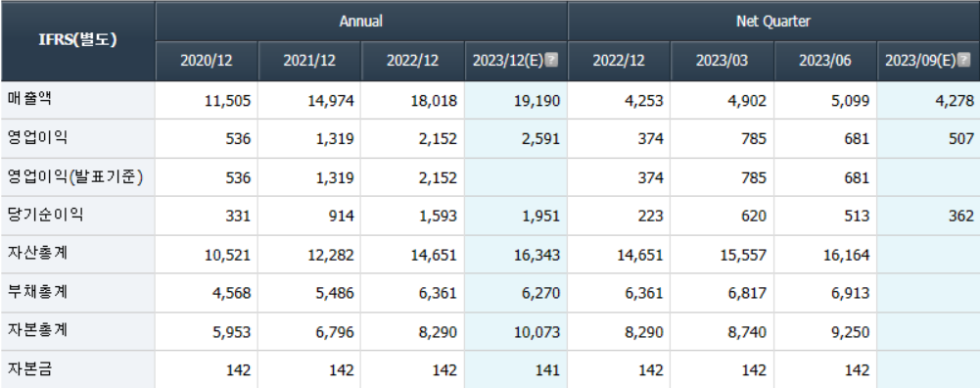This screenshot has width=980, height=388.
Task: Click 당기순이익 value 914
Action: 343,217
